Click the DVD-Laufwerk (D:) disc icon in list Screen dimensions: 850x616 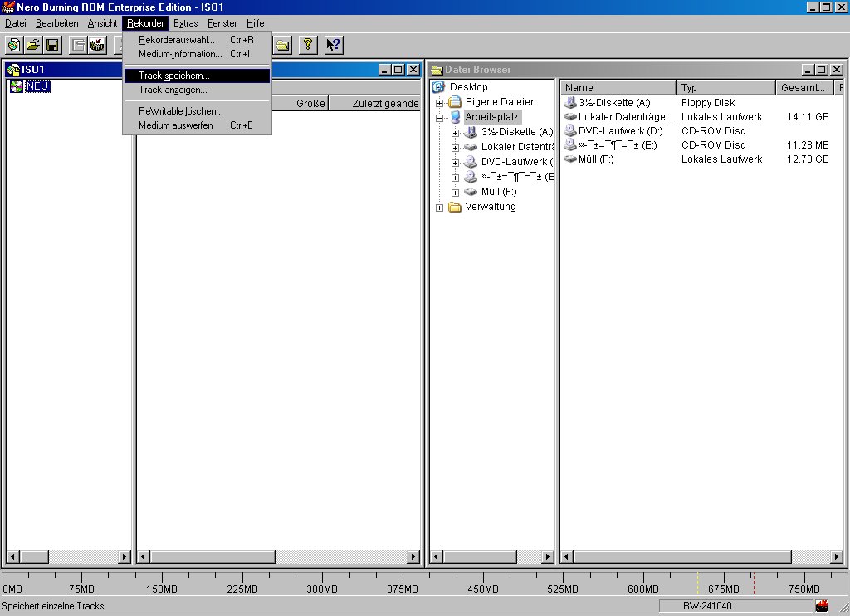569,130
